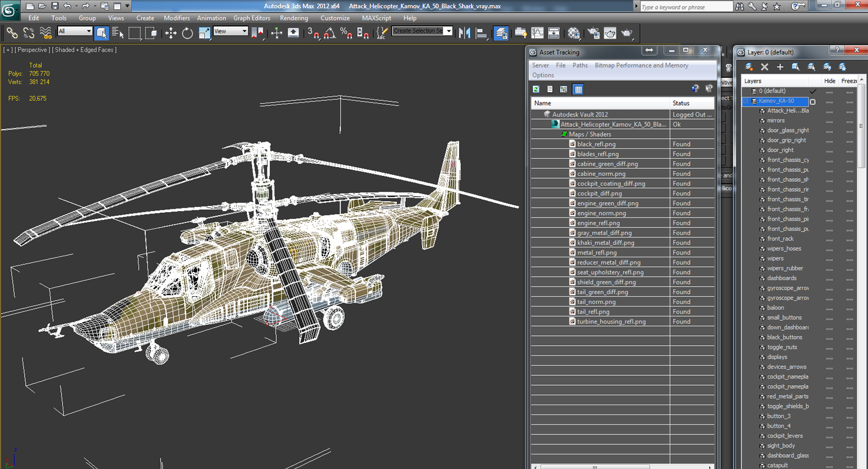This screenshot has width=868, height=469.
Task: Click the Status column header
Action: click(x=692, y=103)
